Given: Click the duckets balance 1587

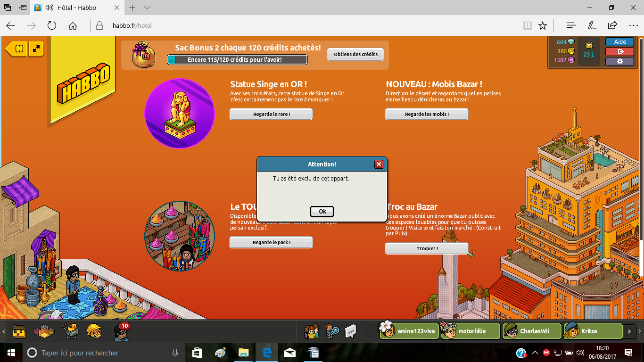Looking at the screenshot, I should click(564, 60).
